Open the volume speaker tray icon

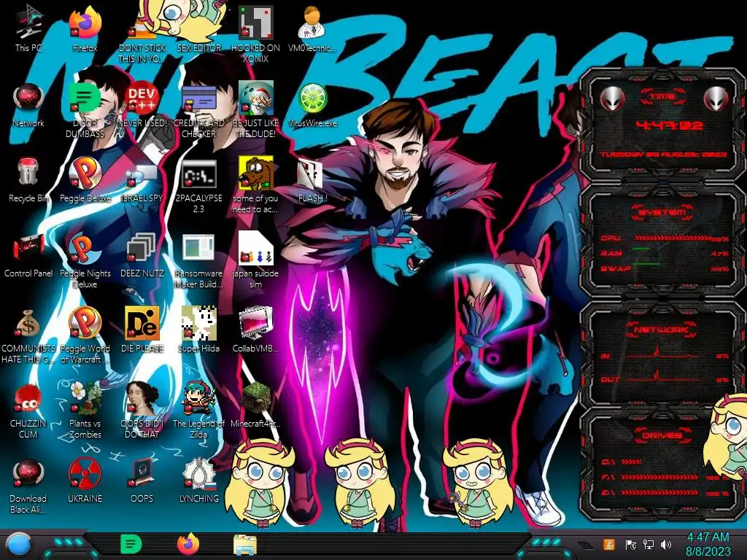pos(666,544)
